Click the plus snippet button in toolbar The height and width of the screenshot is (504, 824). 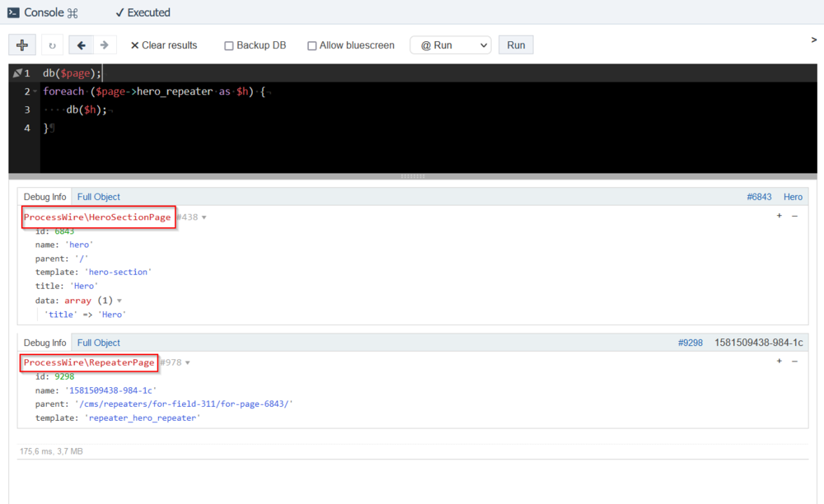[x=22, y=45]
